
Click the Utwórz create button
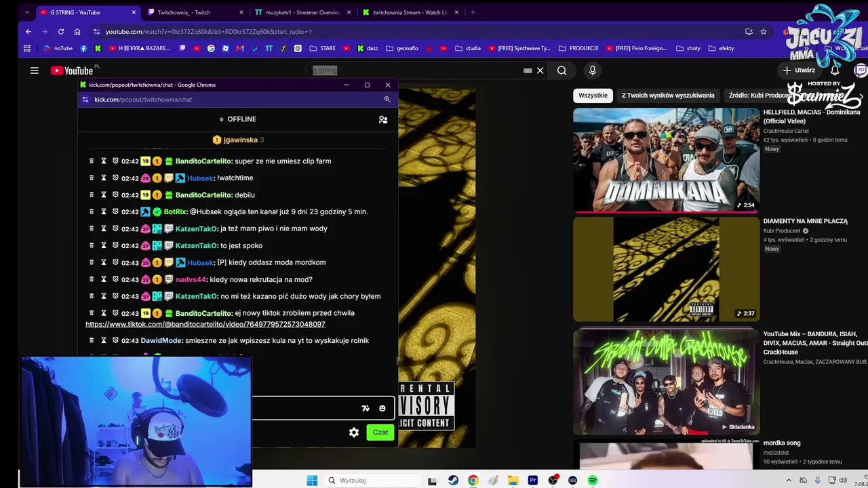coord(799,70)
